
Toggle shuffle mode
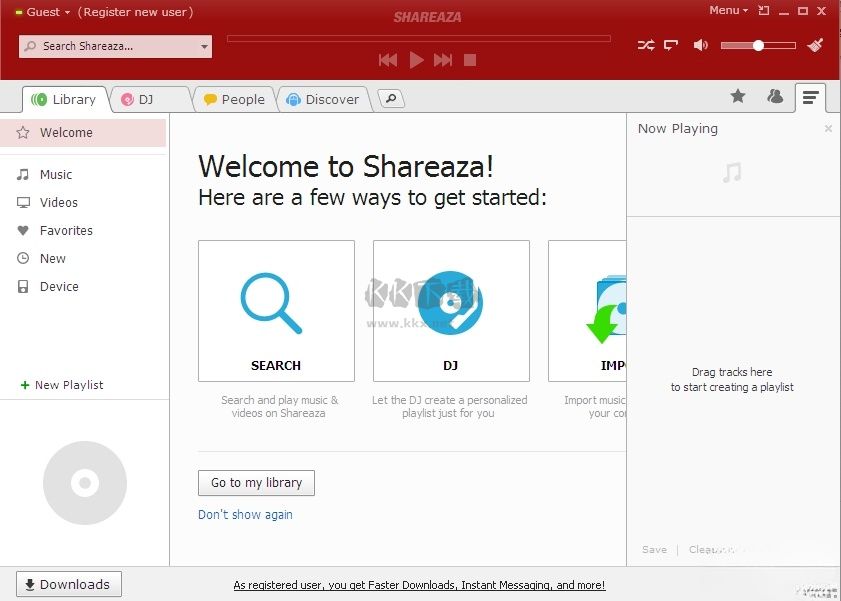(x=646, y=45)
